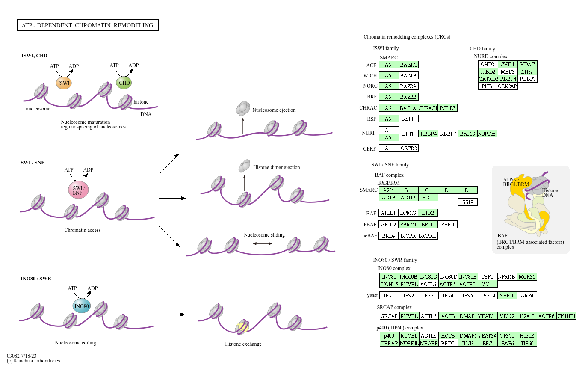Viewport: 588px width, 365px height.
Task: Open the TRRAP gene box
Action: 390,343
